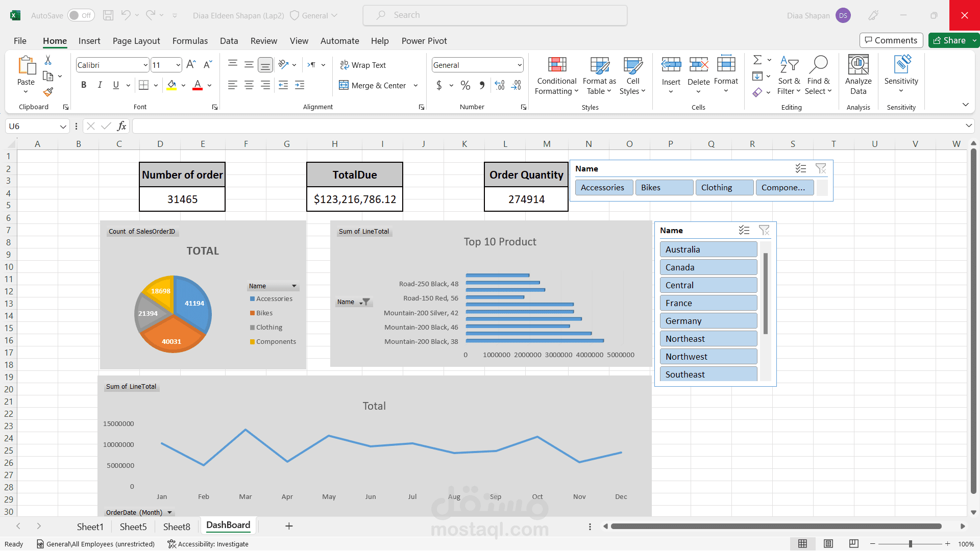980x551 pixels.
Task: Toggle AutoSave switch
Action: point(81,15)
